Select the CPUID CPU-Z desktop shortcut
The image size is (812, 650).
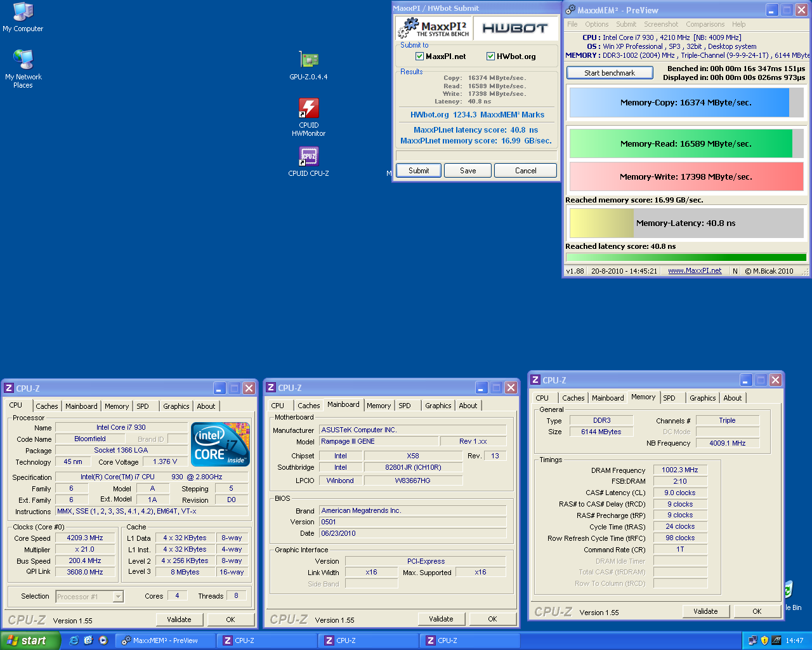pyautogui.click(x=309, y=161)
